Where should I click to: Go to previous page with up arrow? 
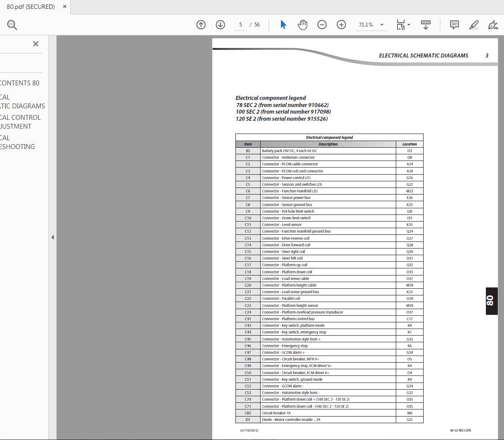(201, 25)
